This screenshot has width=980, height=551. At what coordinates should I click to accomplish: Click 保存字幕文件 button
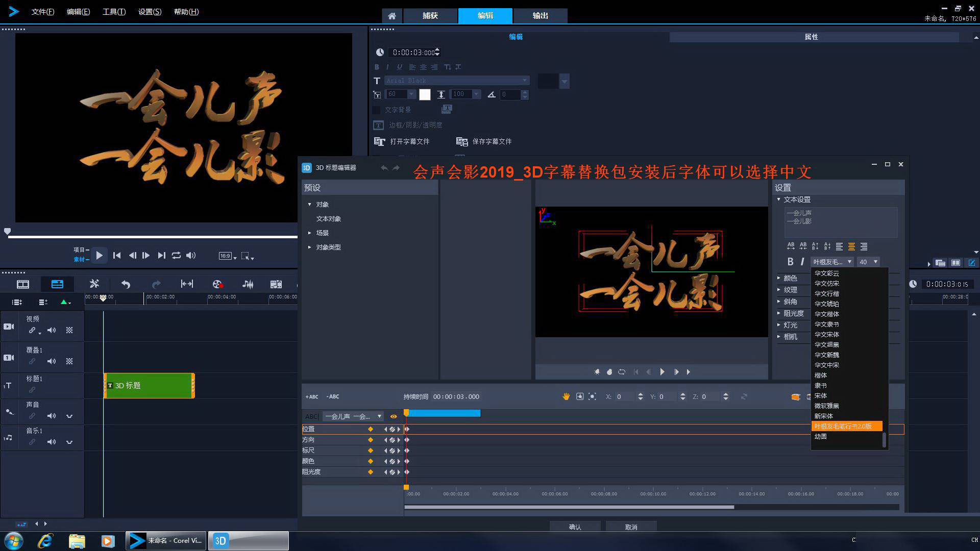[x=484, y=141]
